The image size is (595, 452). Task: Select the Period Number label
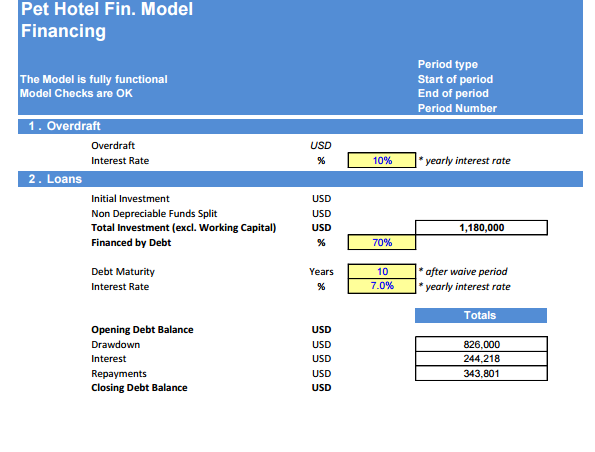457,108
